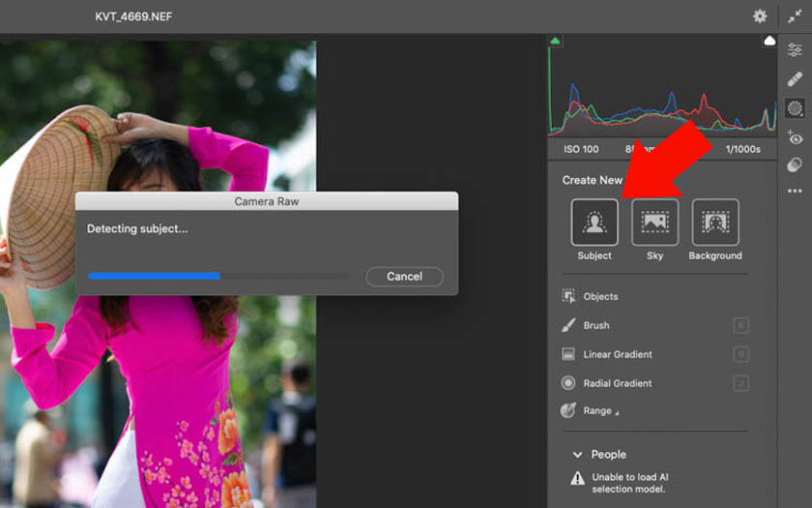
Task: Create a new Background mask
Action: [715, 222]
